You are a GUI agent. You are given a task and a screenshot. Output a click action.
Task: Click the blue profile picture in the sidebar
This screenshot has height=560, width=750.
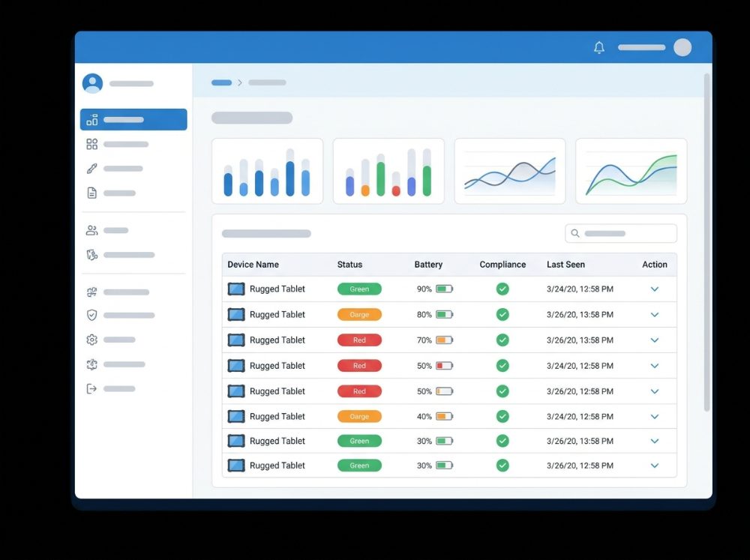click(92, 83)
